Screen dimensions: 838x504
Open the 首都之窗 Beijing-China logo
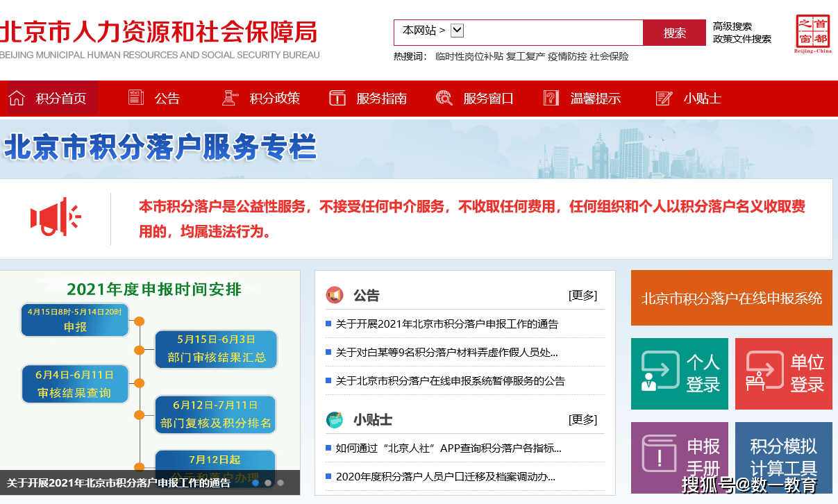click(x=813, y=33)
